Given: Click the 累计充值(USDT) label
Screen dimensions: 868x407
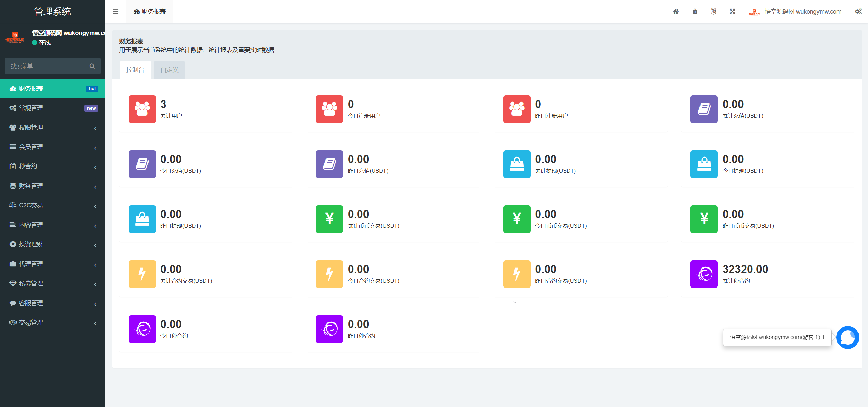Looking at the screenshot, I should coord(743,116).
